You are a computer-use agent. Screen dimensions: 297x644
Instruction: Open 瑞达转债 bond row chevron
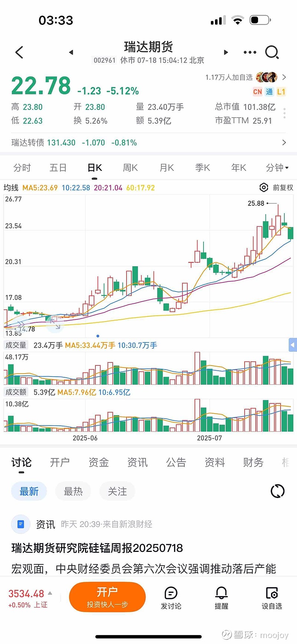tap(284, 143)
